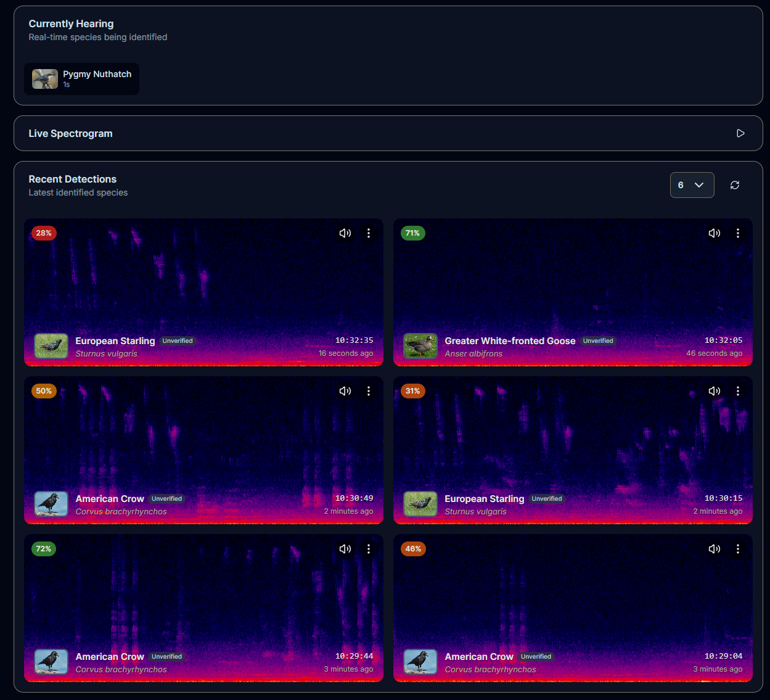Click Unverified badge on Greater White-fronted Goose
This screenshot has height=700, width=770.
pos(598,341)
